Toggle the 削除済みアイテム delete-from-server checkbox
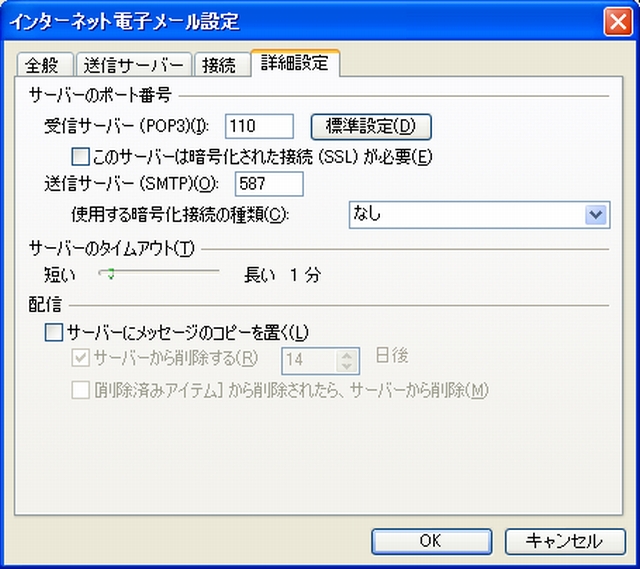Screen dimensions: 640x569 click(x=80, y=390)
